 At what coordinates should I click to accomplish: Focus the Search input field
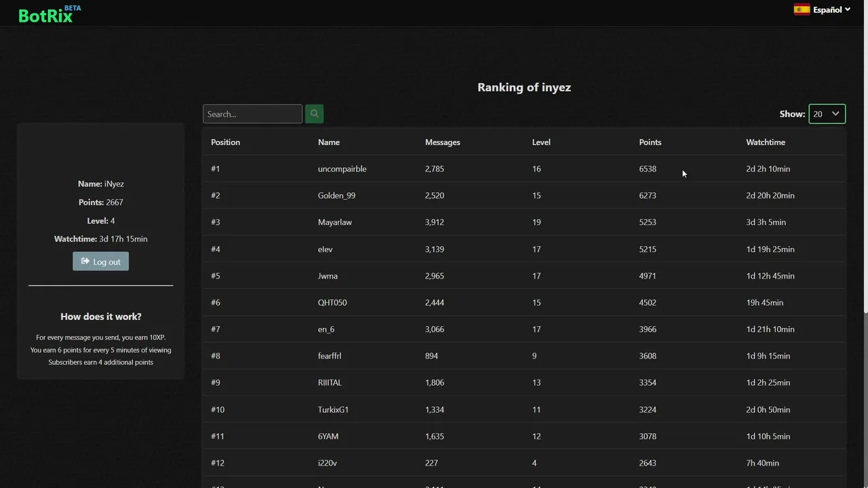(252, 114)
